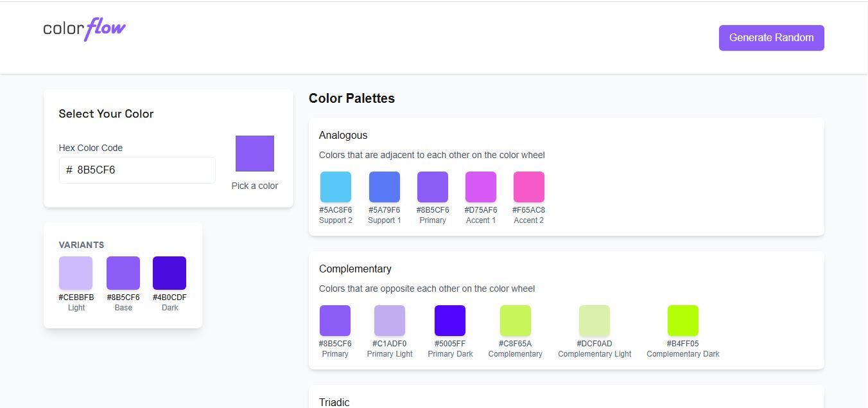Click the 'VARIANTS' panel label
The height and width of the screenshot is (408, 868).
click(x=82, y=245)
